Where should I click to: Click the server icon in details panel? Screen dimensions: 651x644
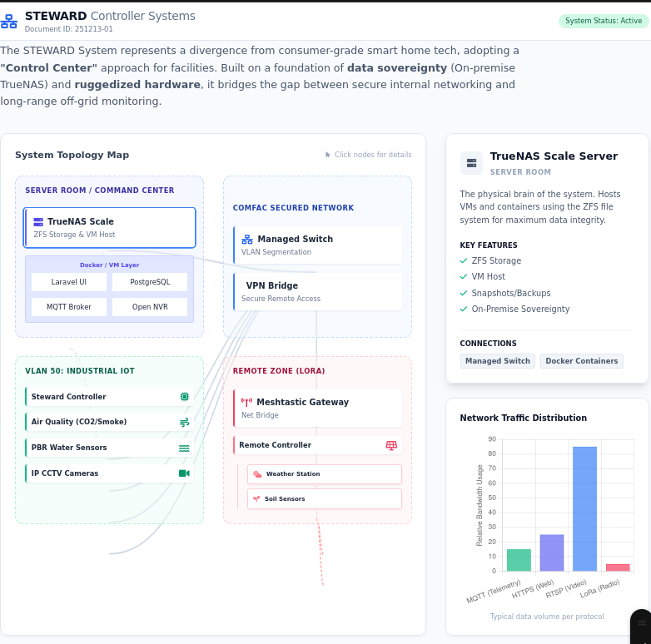[x=471, y=162]
